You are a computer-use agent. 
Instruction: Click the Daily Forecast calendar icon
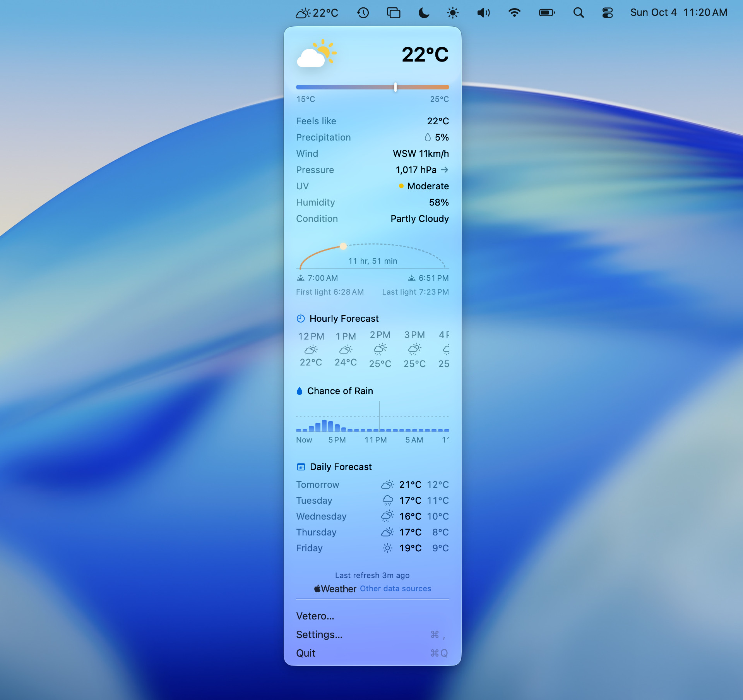click(x=301, y=467)
